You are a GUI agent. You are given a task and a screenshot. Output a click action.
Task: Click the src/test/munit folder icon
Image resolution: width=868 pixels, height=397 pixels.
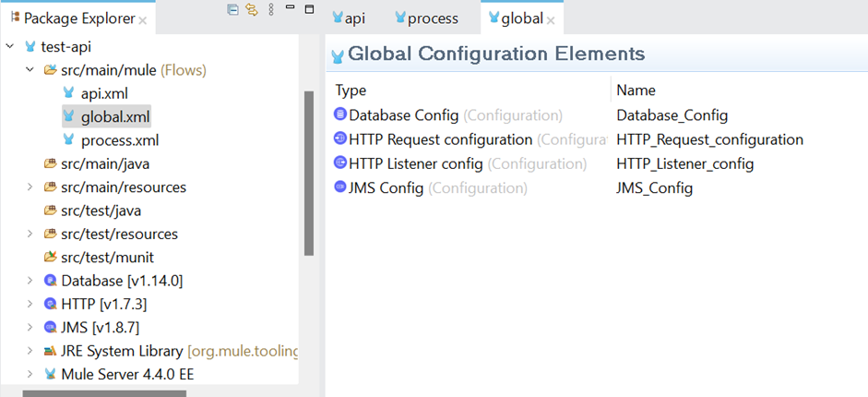[50, 258]
